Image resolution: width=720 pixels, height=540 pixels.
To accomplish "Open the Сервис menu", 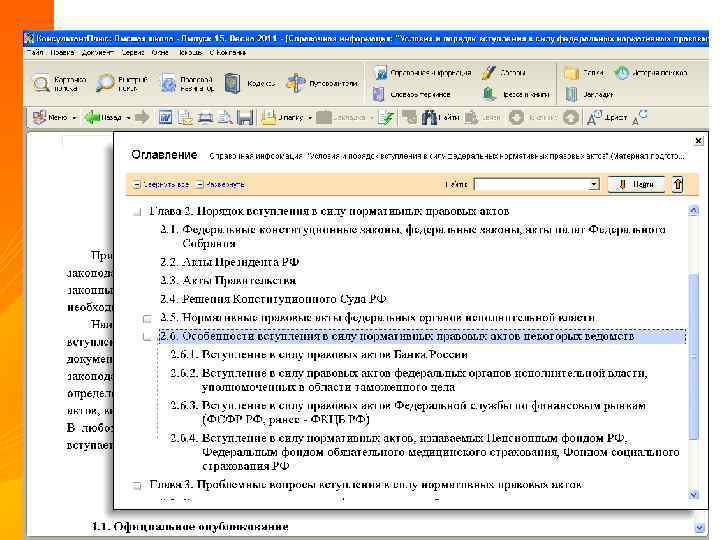I will coord(133,52).
